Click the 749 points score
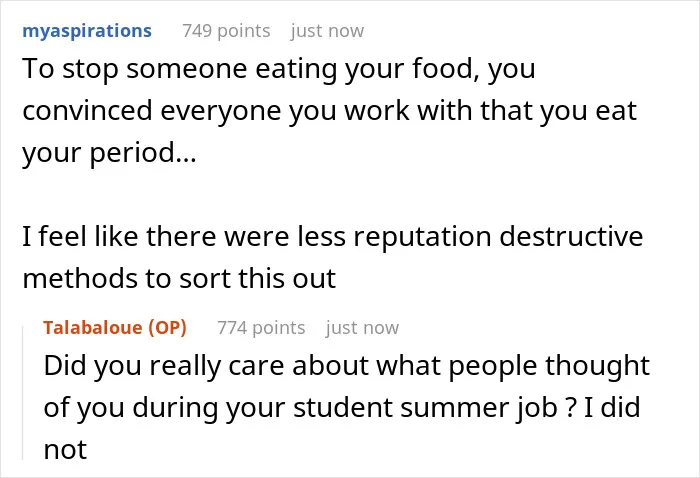The width and height of the screenshot is (700, 478). (226, 31)
